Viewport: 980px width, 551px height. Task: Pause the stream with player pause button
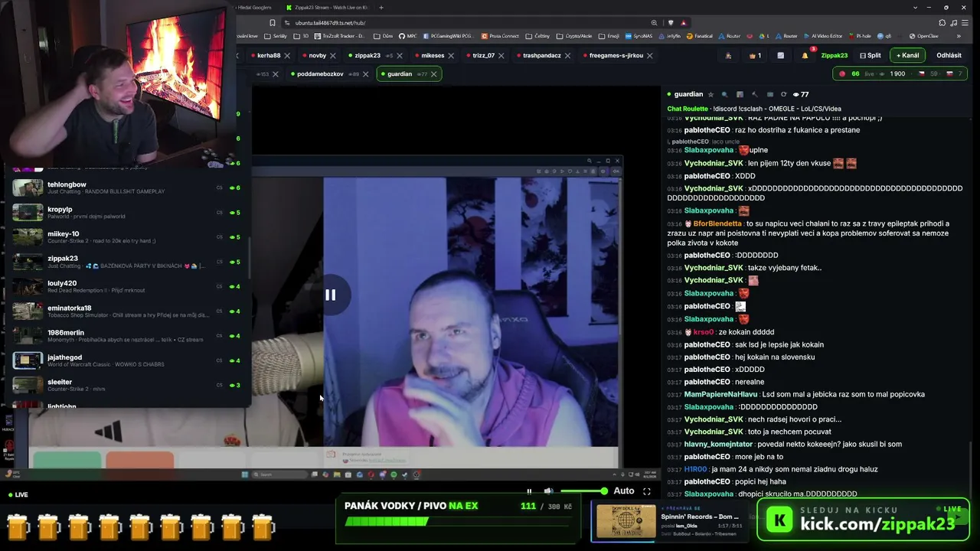529,491
